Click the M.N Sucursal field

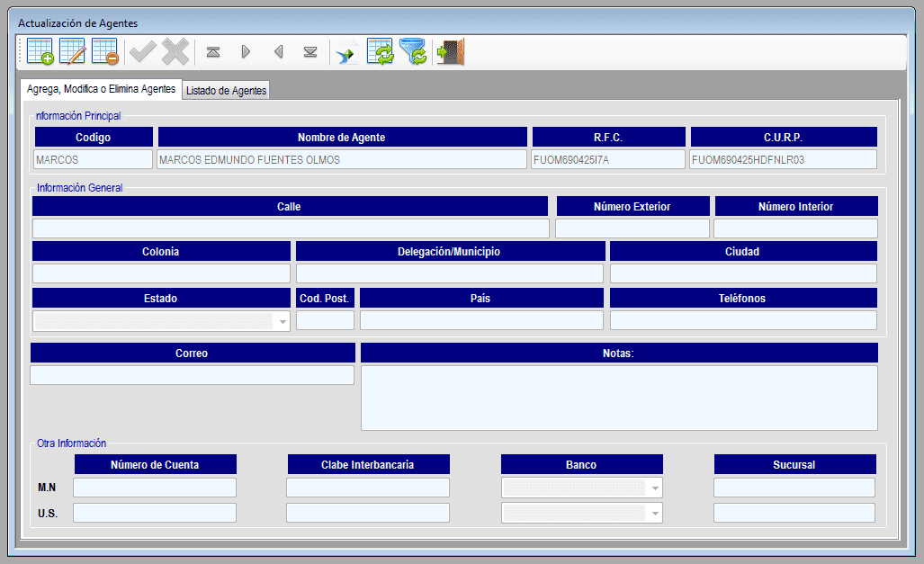[794, 488]
